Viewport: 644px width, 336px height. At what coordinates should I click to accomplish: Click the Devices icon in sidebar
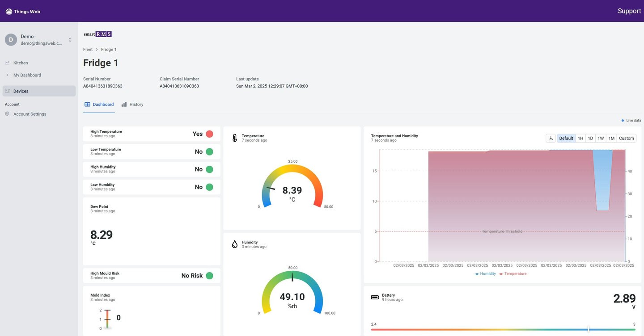coord(7,91)
